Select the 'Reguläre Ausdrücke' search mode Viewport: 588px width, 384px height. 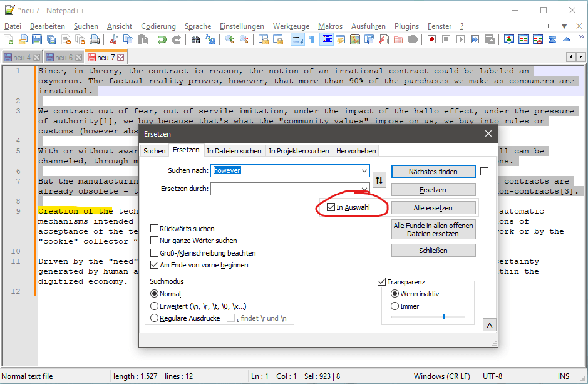(x=155, y=318)
